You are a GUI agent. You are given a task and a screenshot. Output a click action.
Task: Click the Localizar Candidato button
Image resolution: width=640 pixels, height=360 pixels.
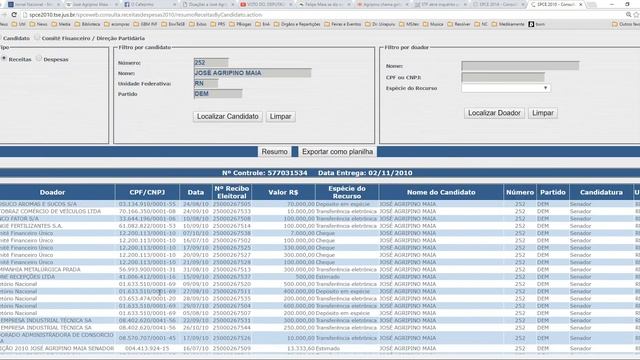pyautogui.click(x=227, y=116)
